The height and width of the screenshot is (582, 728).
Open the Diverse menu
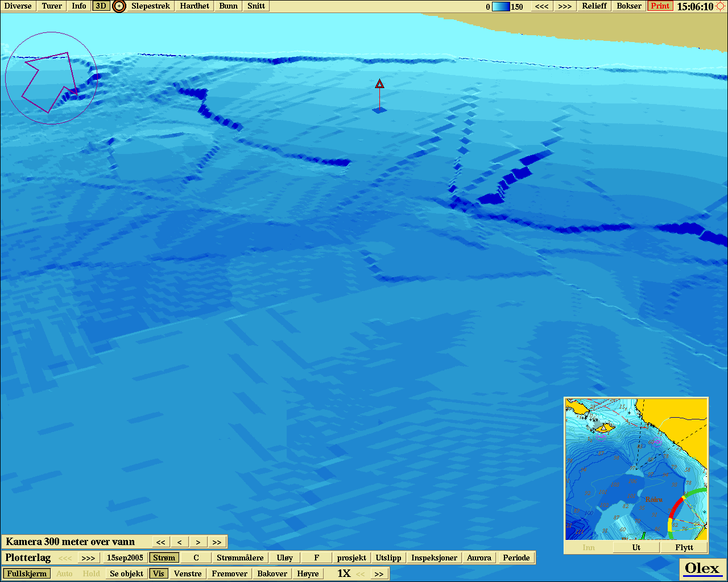[18, 6]
